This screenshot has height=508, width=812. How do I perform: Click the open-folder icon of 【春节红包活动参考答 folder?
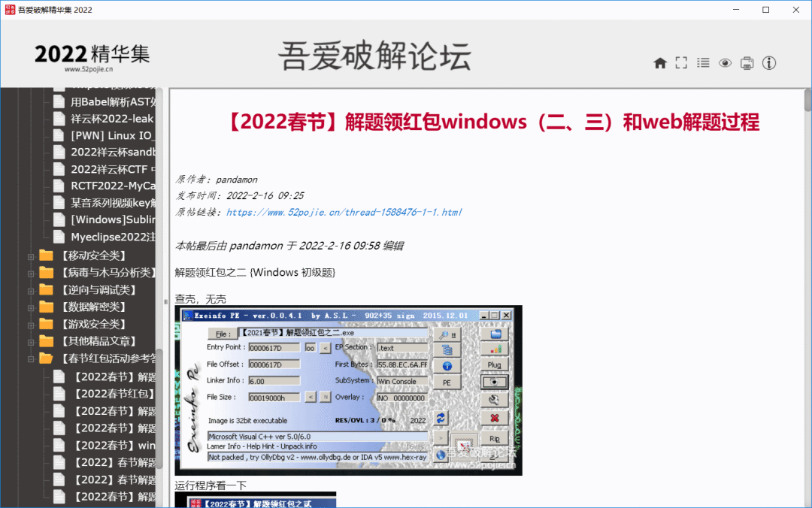point(47,358)
